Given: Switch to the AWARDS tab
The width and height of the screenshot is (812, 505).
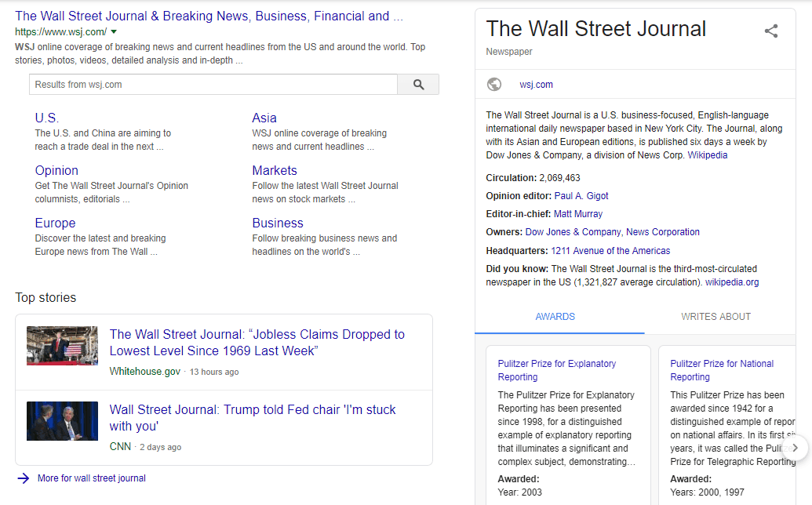Looking at the screenshot, I should tap(555, 316).
